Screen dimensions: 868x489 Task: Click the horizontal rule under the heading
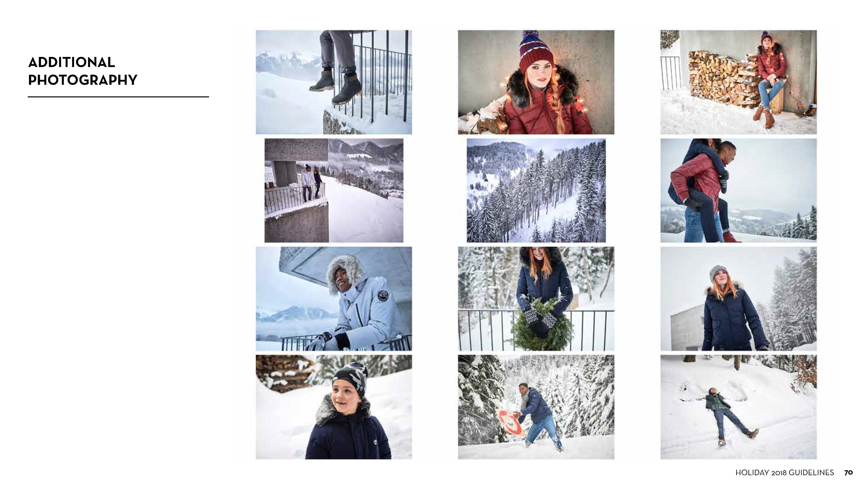[x=118, y=97]
